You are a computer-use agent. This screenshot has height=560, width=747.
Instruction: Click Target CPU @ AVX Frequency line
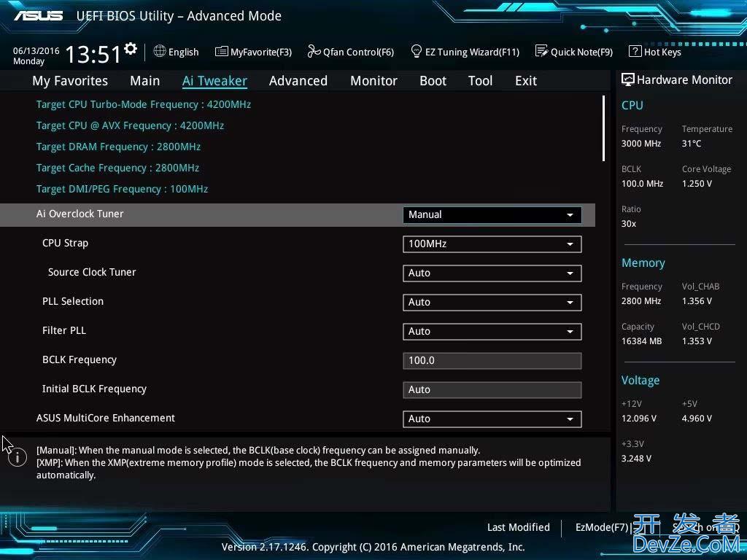point(130,125)
